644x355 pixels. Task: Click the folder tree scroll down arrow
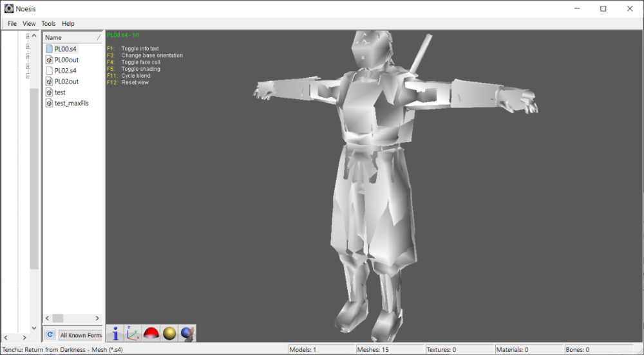click(35, 328)
